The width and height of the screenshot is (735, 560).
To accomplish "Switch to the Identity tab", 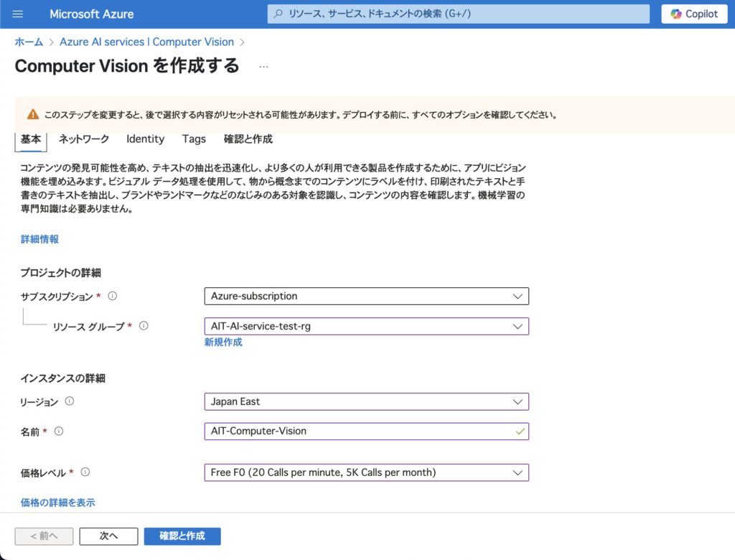I will click(x=145, y=139).
